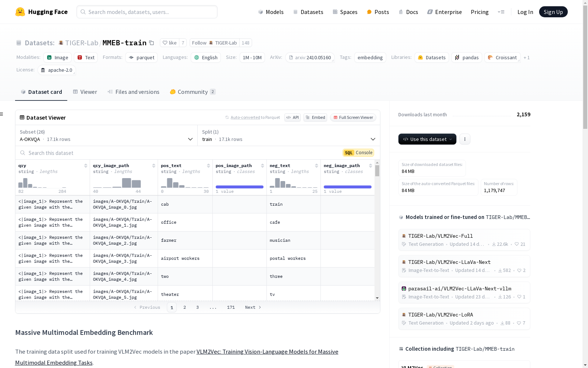The image size is (588, 368).
Task: Follow the TIGER-Lab organization
Action: tap(215, 43)
